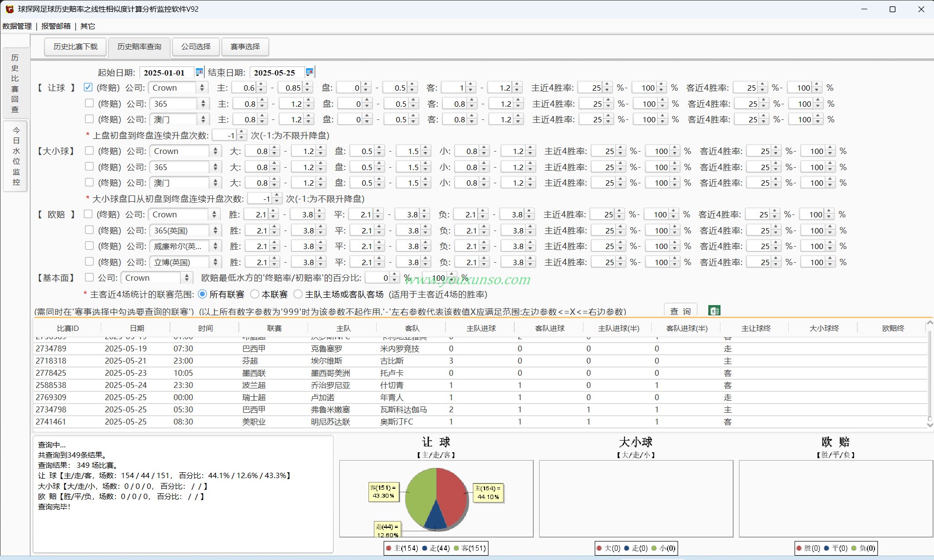
Task: Click the green 客(151) legend marker under the pie chart
Action: click(x=456, y=548)
